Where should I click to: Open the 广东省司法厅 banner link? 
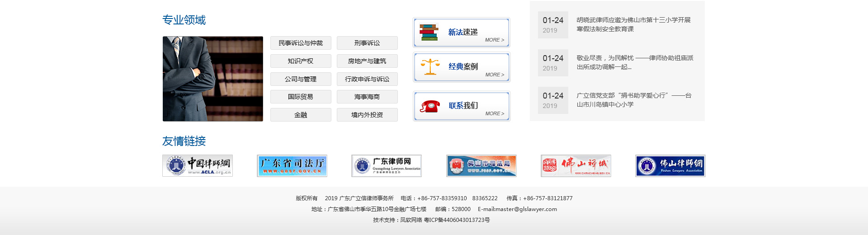click(292, 166)
